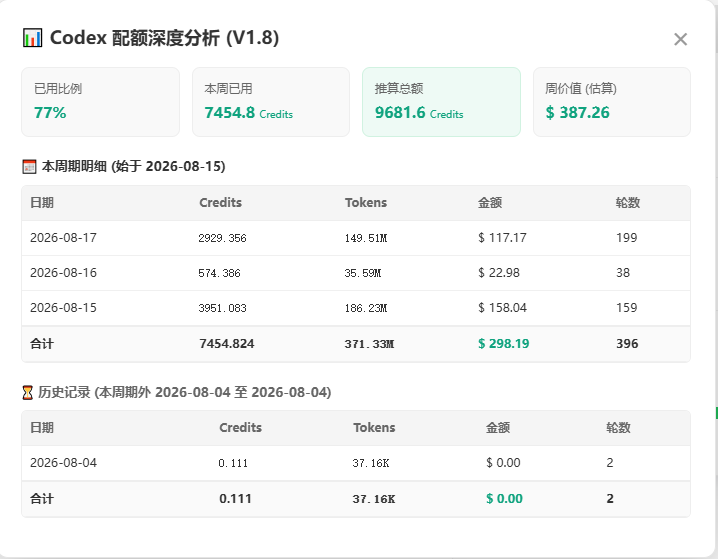Click the Tokens header in the current-cycle table
The width and height of the screenshot is (718, 559).
pos(366,202)
